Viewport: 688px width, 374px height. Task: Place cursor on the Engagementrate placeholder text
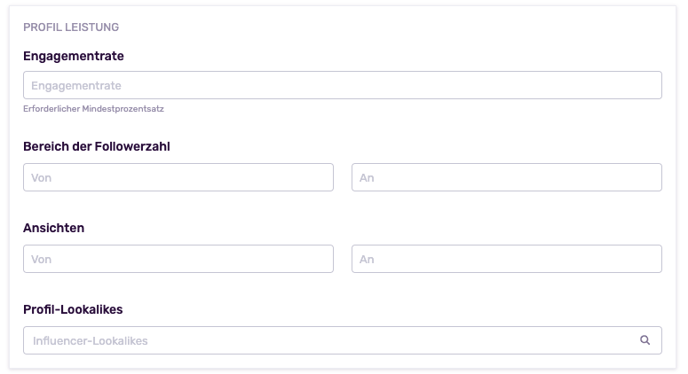click(76, 86)
